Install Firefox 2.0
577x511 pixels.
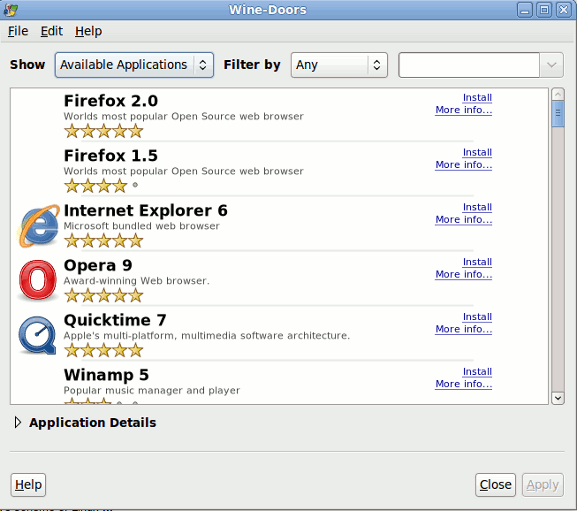477,97
